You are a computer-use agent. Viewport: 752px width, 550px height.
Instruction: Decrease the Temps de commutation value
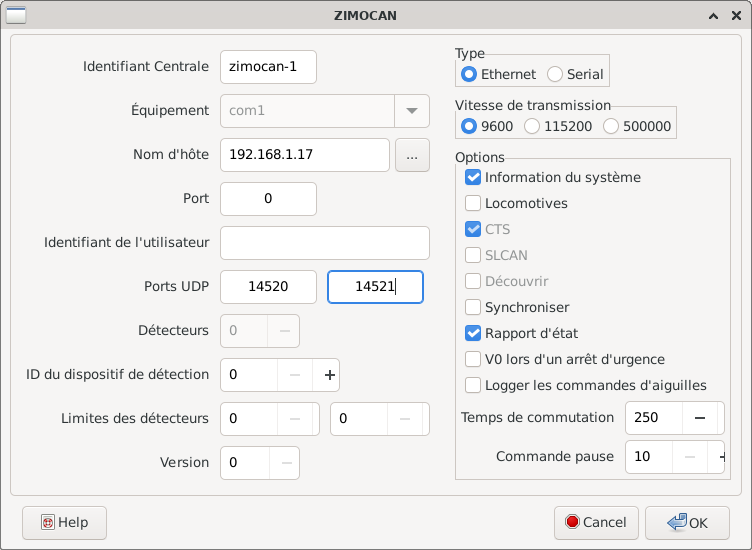(699, 417)
